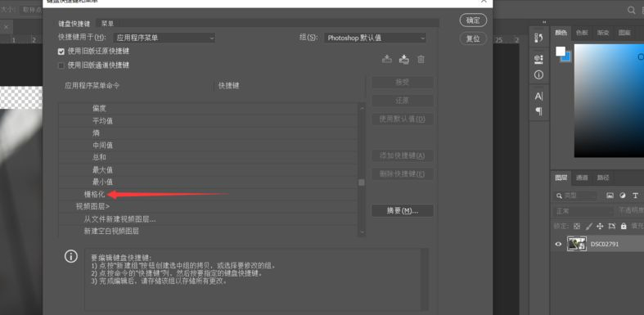This screenshot has height=315, width=644.
Task: Enable 使用旧版还原快捷键 checkbox
Action: click(61, 52)
